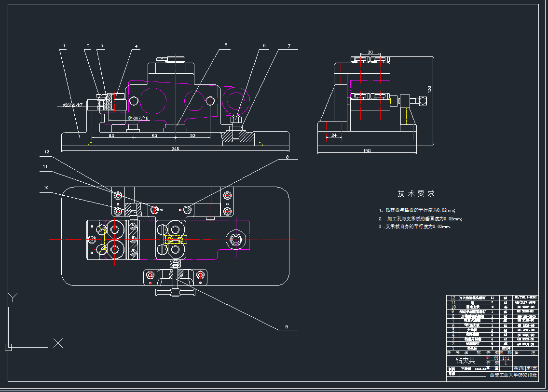Select balloon number 9 label
Image resolution: width=548 pixels, height=392 pixels.
[x=286, y=327]
